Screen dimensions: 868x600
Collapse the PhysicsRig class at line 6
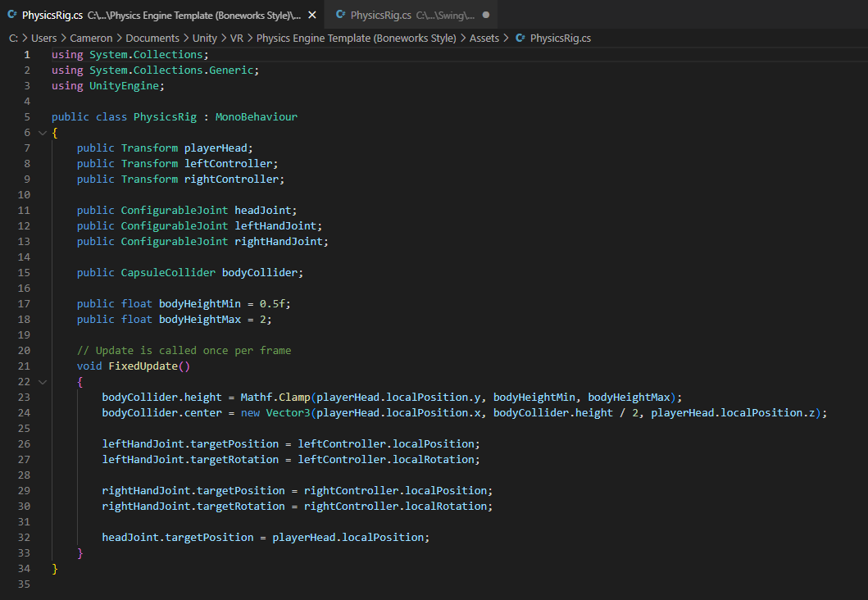tap(42, 133)
